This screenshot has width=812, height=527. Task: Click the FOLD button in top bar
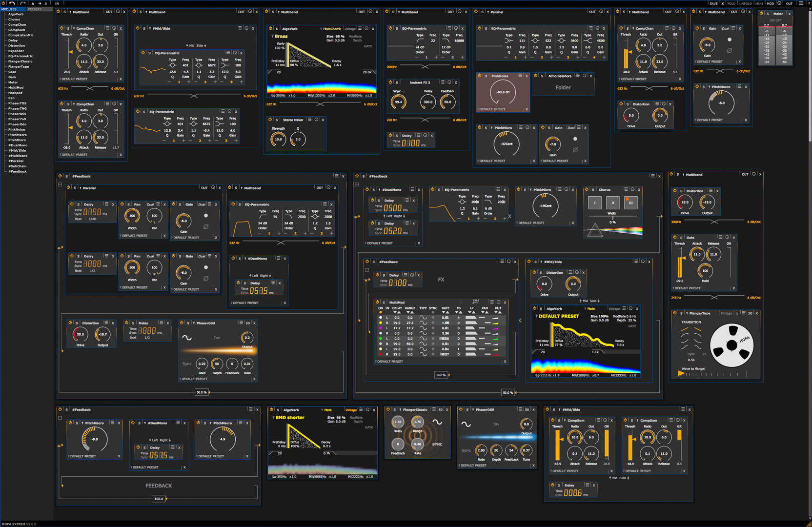tap(731, 3)
